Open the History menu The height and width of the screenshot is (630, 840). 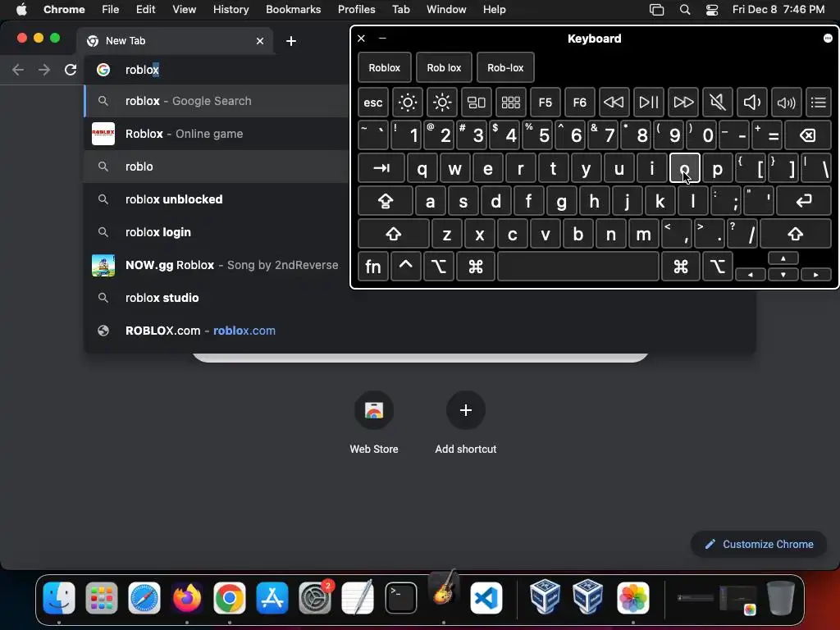click(231, 9)
